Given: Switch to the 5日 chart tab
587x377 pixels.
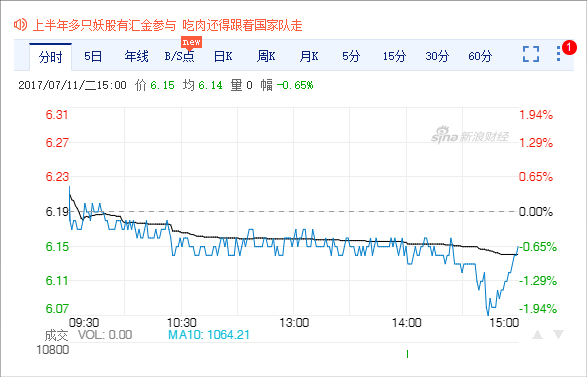Looking at the screenshot, I should point(93,57).
